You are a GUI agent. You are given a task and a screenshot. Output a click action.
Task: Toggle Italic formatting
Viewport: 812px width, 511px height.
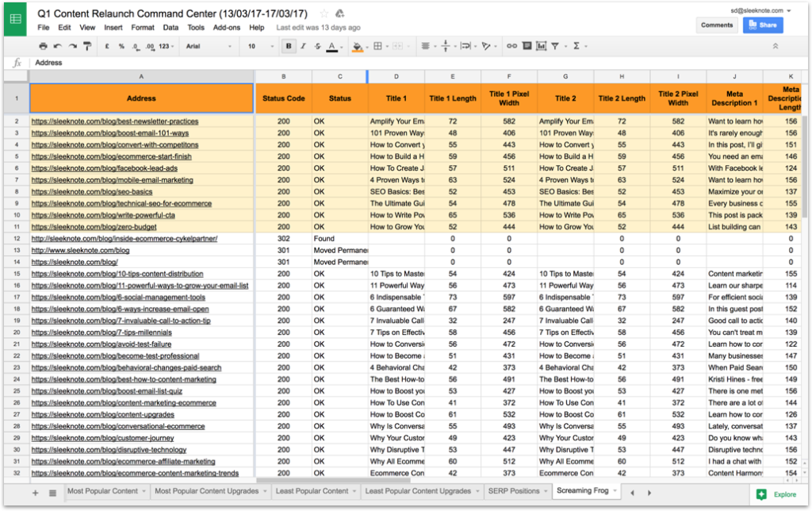coord(304,46)
